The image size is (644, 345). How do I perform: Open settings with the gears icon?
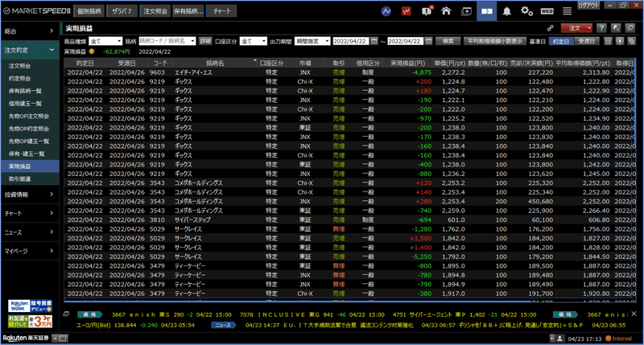pos(526,11)
